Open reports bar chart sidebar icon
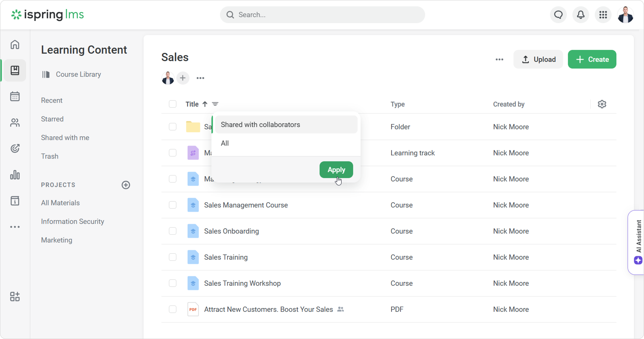The height and width of the screenshot is (339, 644). [15, 175]
